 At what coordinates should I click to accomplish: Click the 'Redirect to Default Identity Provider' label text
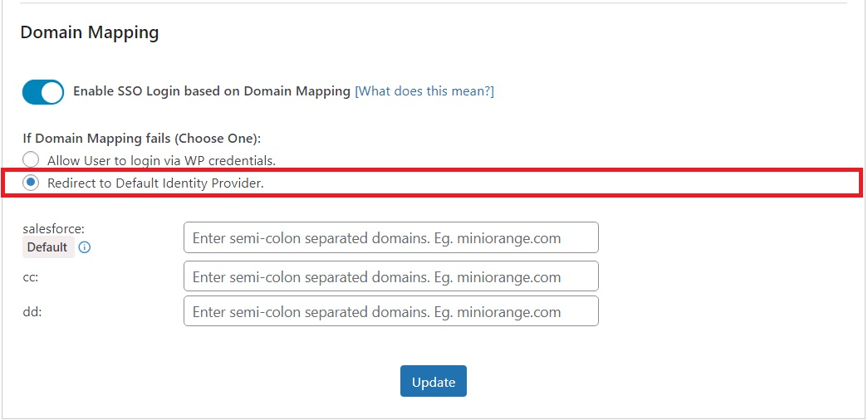click(x=155, y=183)
